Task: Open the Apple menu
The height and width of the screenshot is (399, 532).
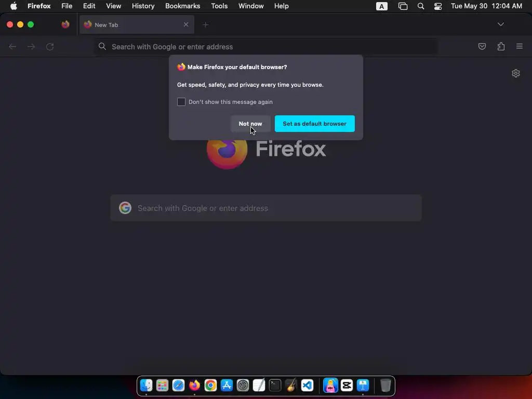Action: 14,6
